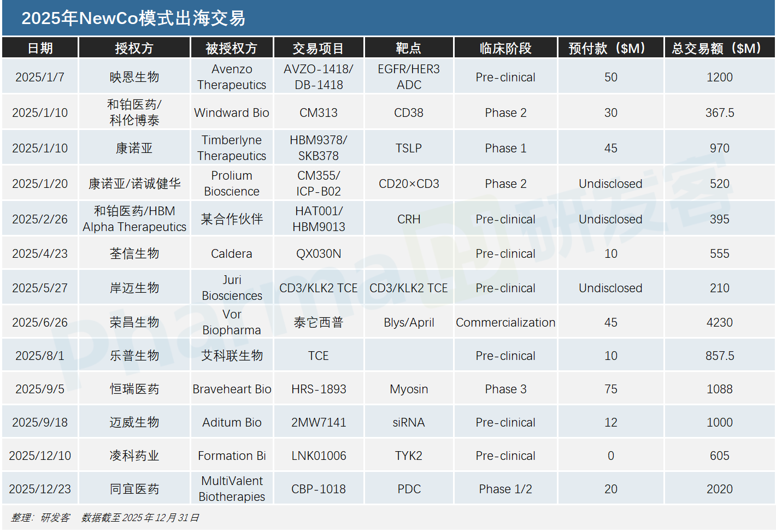
Task: Click the 授权方 column header
Action: [x=134, y=48]
